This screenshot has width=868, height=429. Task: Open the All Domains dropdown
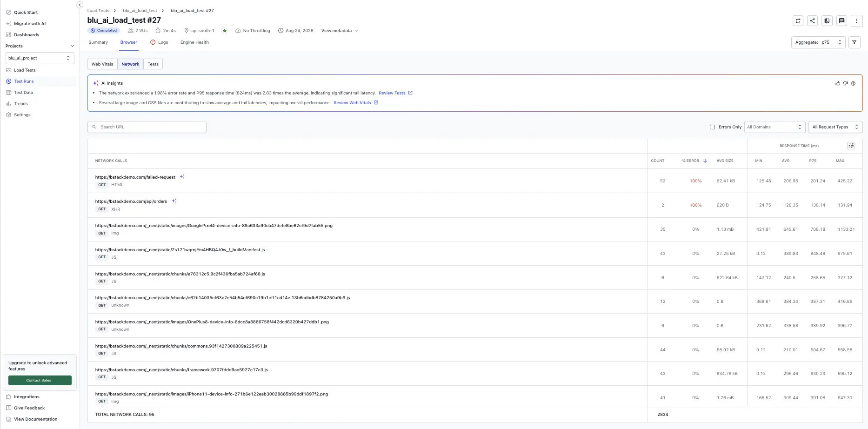(774, 127)
